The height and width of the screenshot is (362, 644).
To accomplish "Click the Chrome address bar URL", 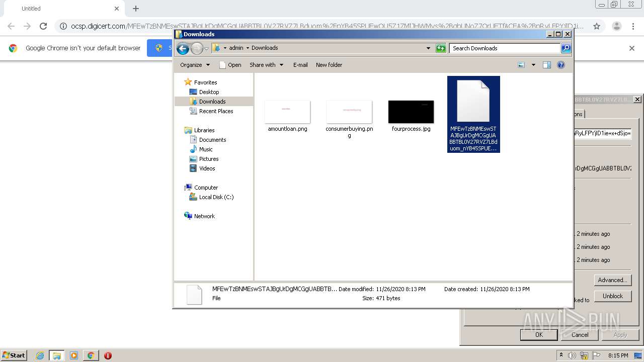I will [x=327, y=26].
